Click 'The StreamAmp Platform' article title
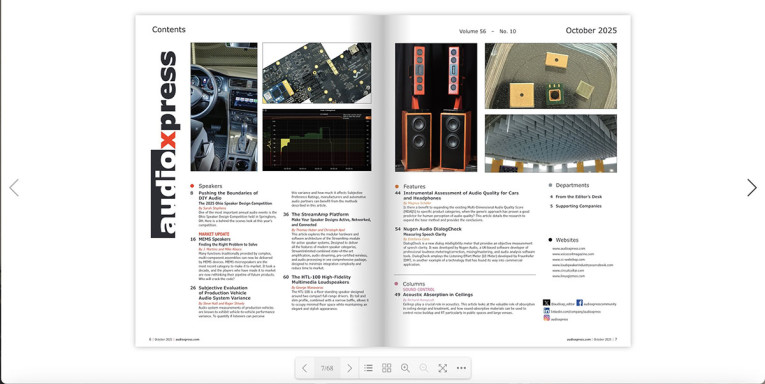 tap(320, 214)
